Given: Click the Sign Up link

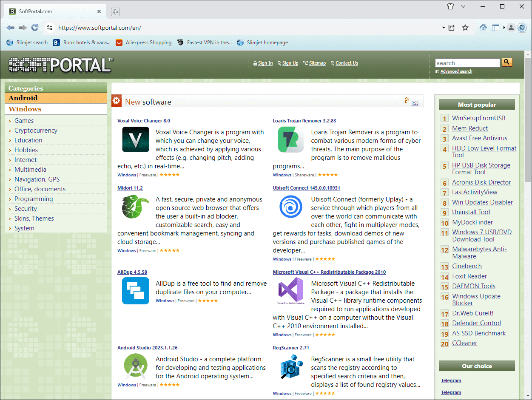Looking at the screenshot, I should (x=290, y=63).
